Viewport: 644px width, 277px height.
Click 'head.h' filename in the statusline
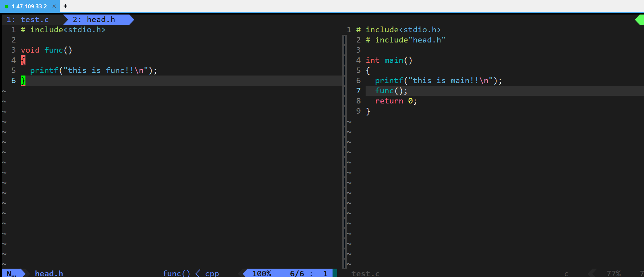tap(49, 273)
